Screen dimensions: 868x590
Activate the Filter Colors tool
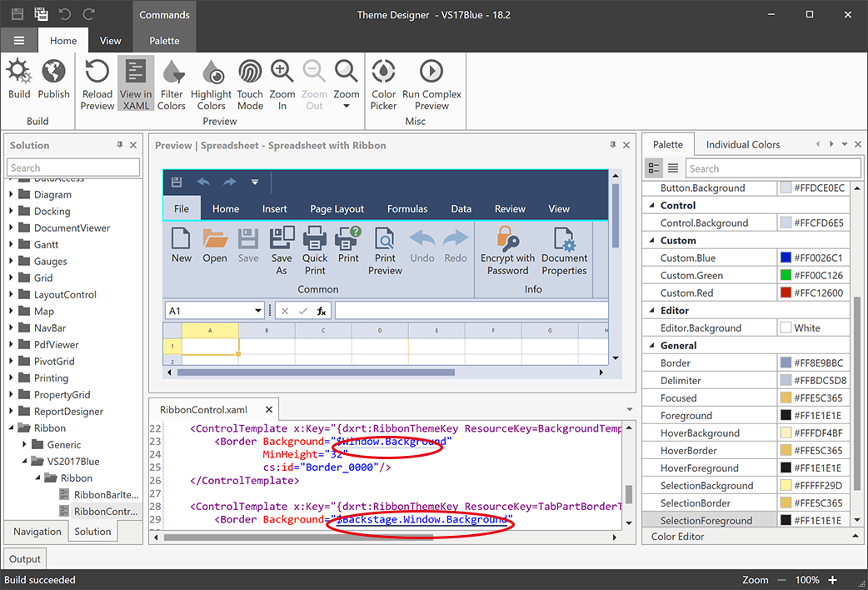pos(171,81)
